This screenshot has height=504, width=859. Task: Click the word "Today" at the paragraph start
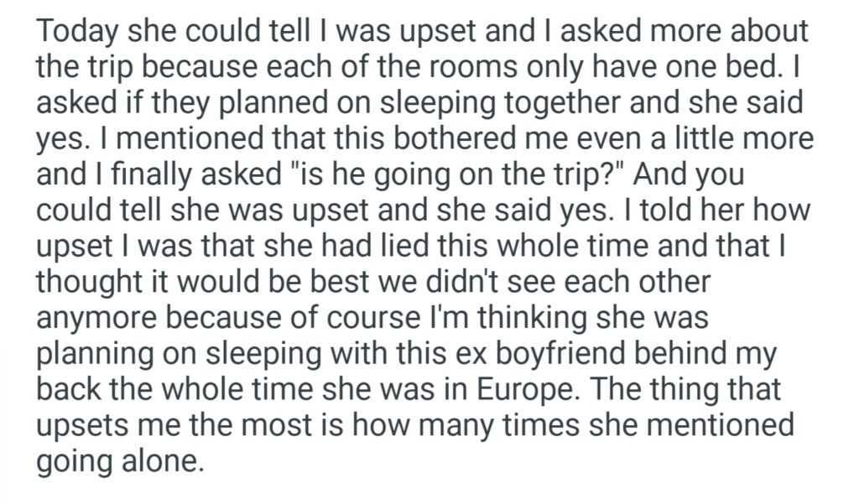click(76, 31)
